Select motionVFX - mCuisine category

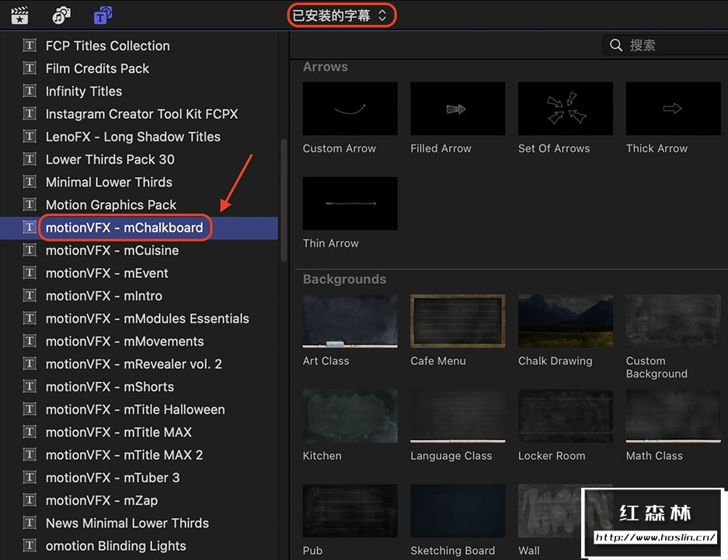coord(113,250)
